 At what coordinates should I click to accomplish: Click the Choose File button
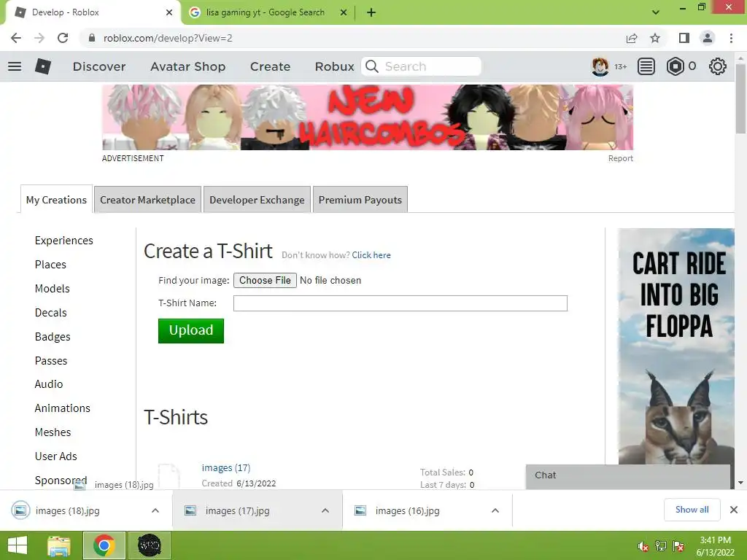pyautogui.click(x=265, y=280)
